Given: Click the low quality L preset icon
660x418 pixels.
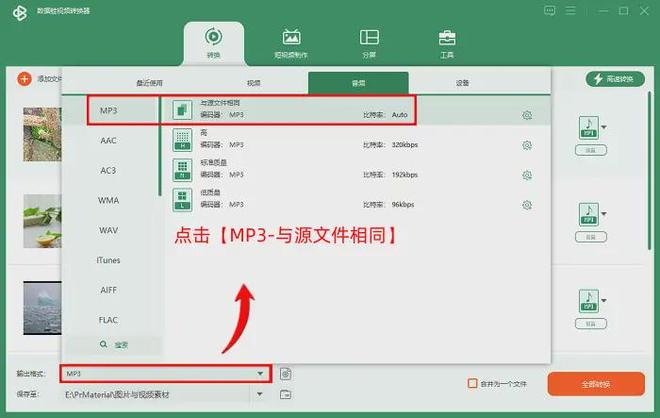Looking at the screenshot, I should [182, 200].
